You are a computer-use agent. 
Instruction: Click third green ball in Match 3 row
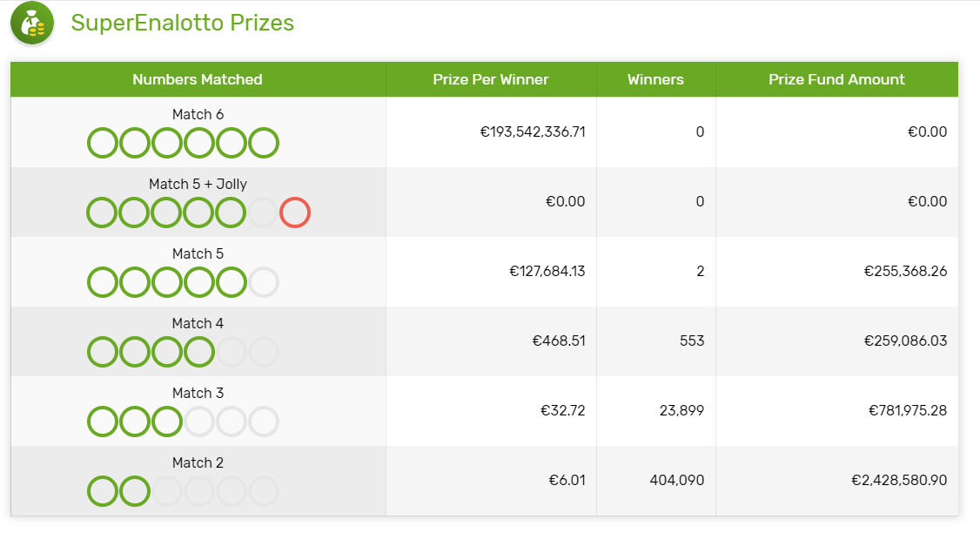tap(167, 422)
